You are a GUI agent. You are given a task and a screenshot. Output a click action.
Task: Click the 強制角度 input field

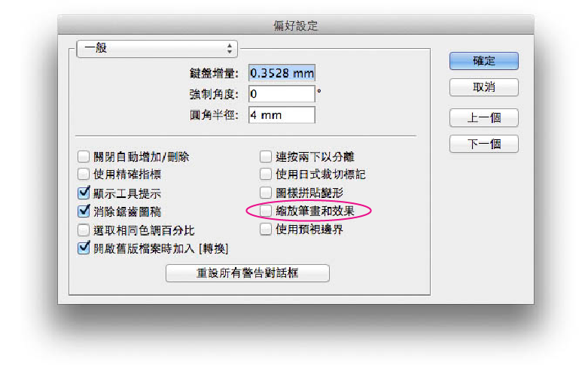282,93
